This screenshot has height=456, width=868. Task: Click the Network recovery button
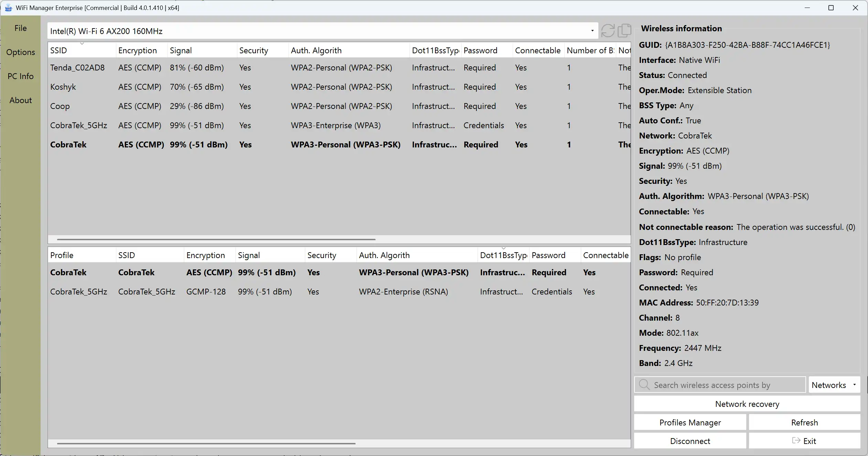(x=747, y=404)
